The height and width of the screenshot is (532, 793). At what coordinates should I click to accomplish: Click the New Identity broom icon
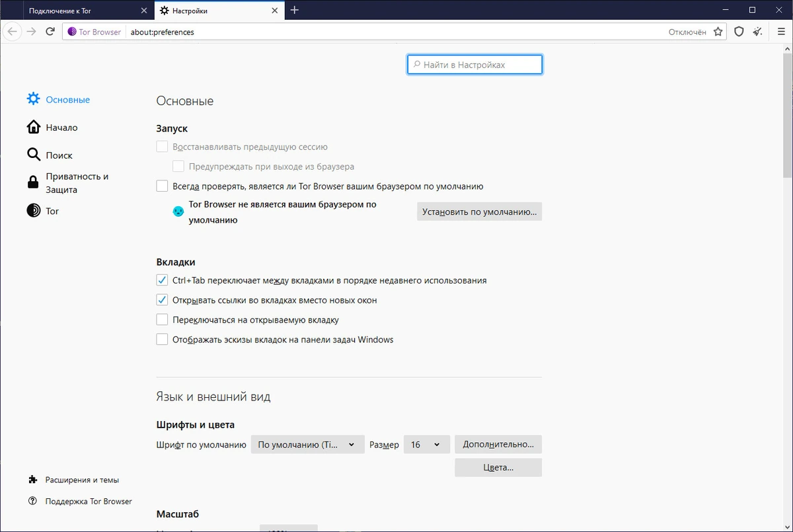[x=757, y=32]
